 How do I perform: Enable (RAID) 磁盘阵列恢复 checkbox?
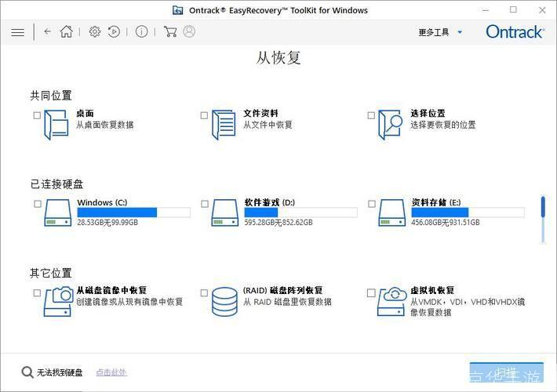204,293
